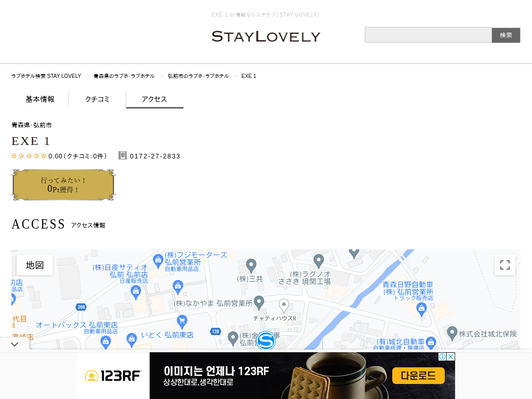Click the (株)三共 map pin
The height and width of the screenshot is (399, 532).
tap(251, 265)
